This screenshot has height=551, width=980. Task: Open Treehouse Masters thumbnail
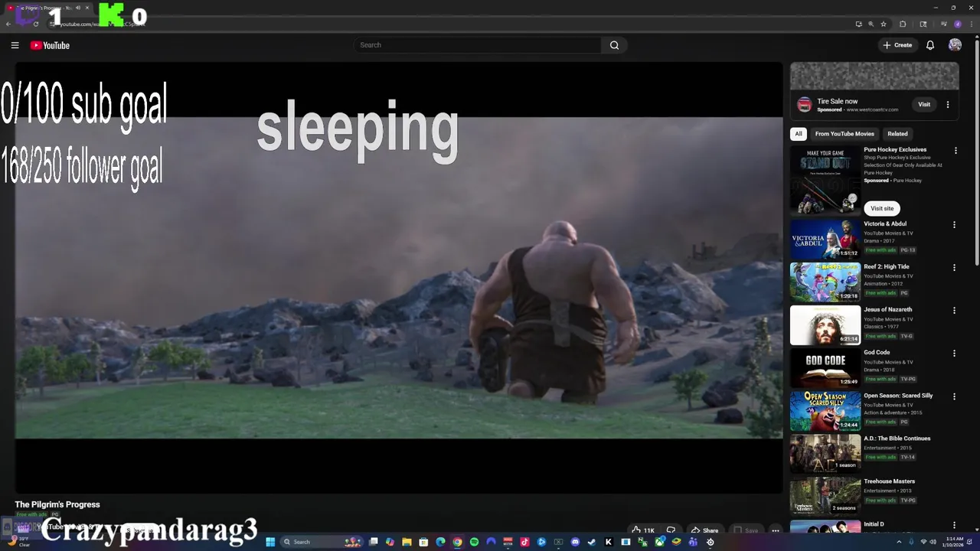point(825,496)
